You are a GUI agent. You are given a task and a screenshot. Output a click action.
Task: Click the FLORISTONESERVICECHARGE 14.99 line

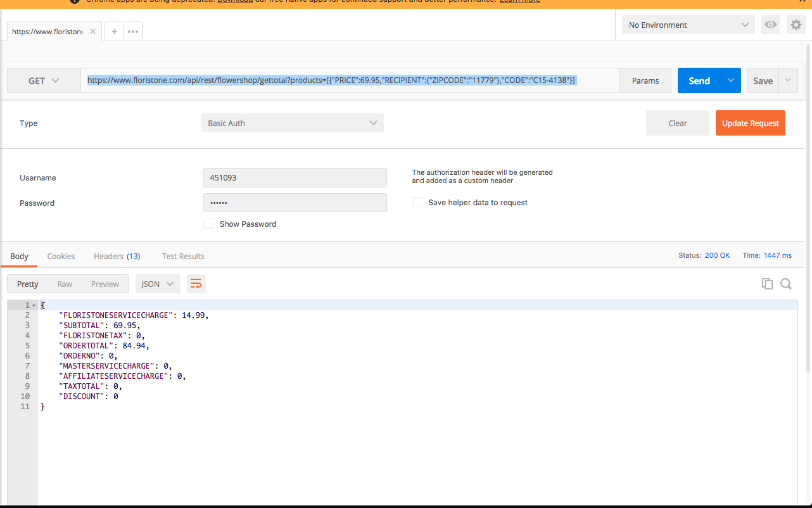[134, 315]
